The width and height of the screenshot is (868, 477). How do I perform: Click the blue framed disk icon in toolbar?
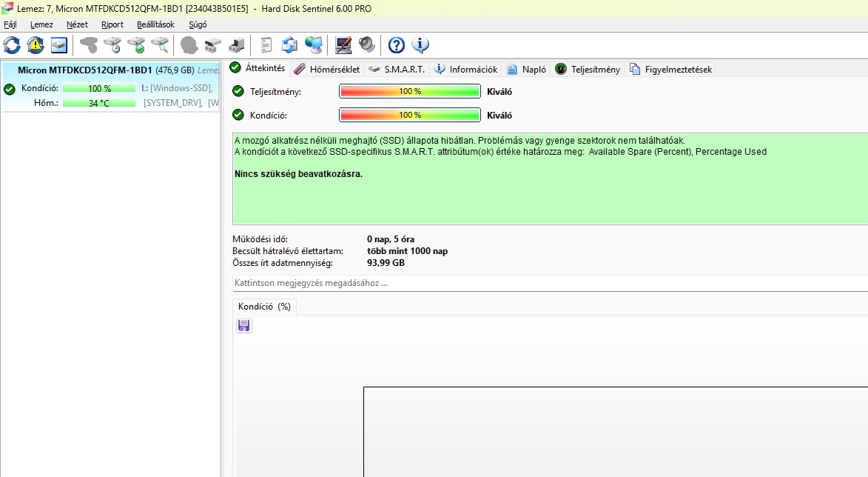pyautogui.click(x=59, y=45)
